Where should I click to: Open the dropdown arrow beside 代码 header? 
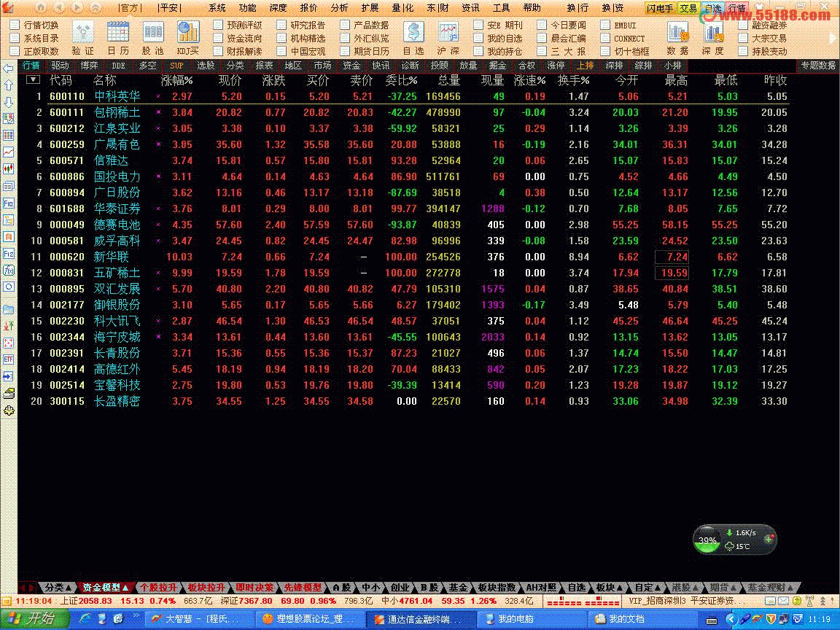[x=34, y=79]
